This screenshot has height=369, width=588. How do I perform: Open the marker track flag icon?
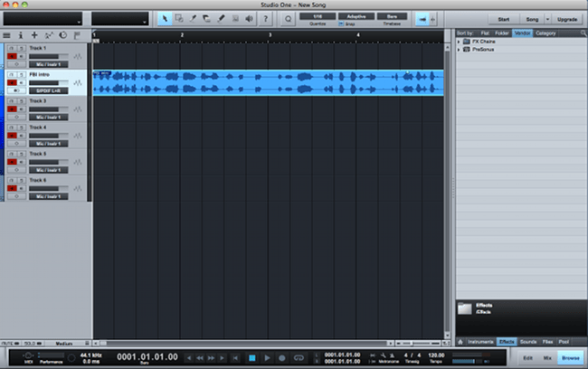pos(77,35)
